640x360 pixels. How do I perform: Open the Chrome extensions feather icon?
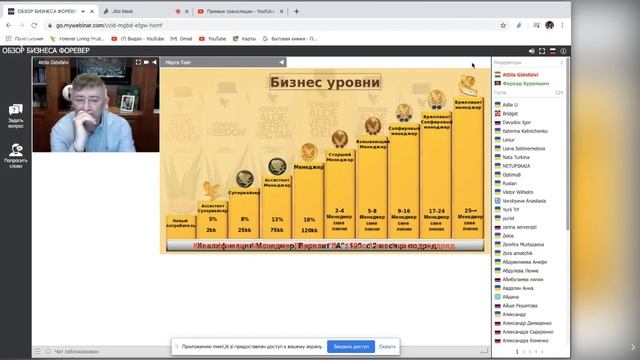(x=519, y=25)
